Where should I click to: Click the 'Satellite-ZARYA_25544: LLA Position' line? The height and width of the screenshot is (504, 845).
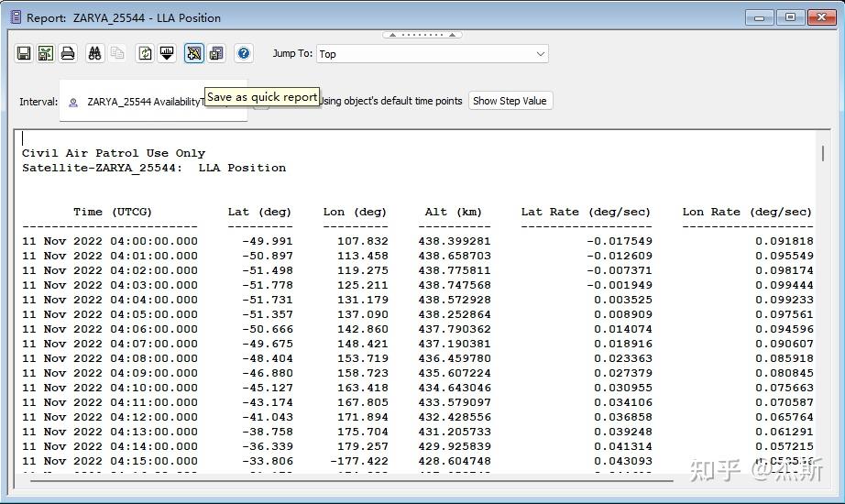click(154, 168)
